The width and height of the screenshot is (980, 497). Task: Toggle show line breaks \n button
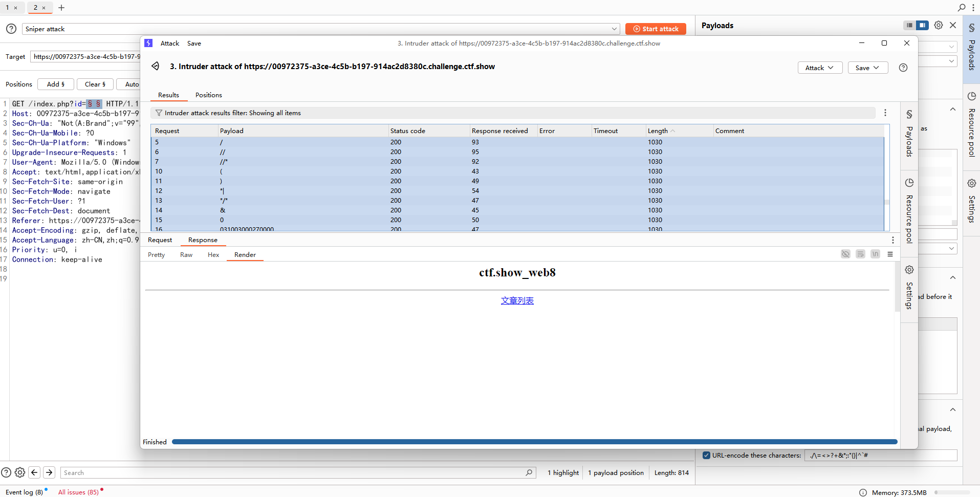click(x=875, y=254)
